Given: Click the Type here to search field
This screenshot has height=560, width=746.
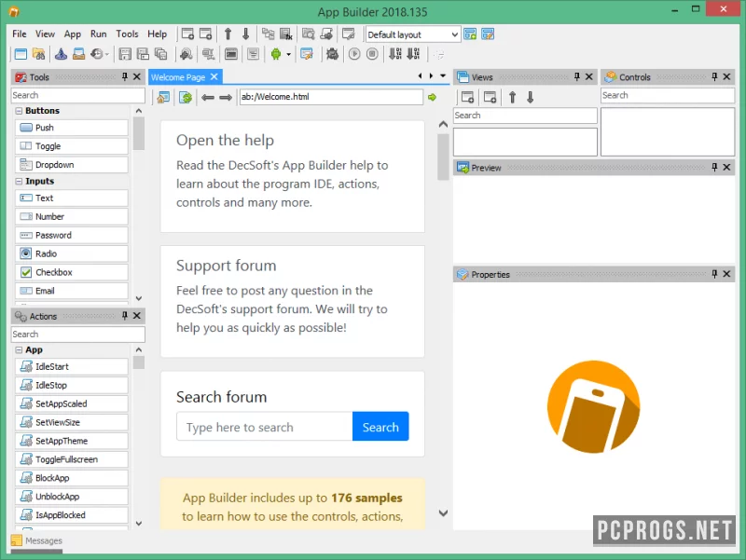Looking at the screenshot, I should click(265, 427).
